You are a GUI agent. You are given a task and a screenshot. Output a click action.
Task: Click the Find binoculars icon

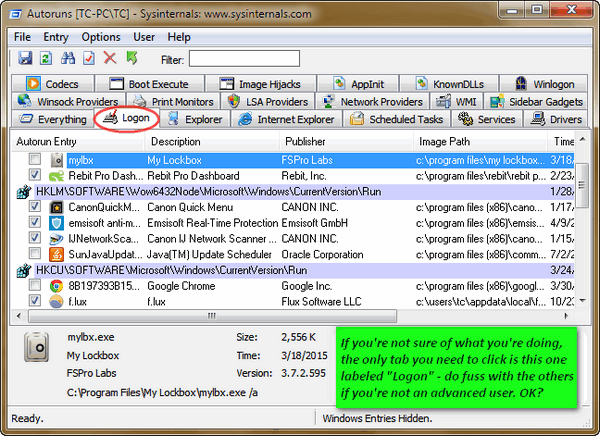(68, 58)
